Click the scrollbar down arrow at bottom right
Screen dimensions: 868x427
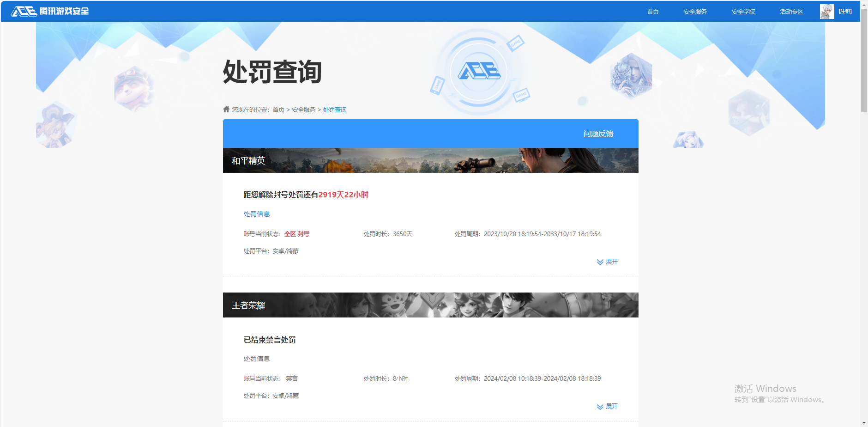(x=864, y=422)
